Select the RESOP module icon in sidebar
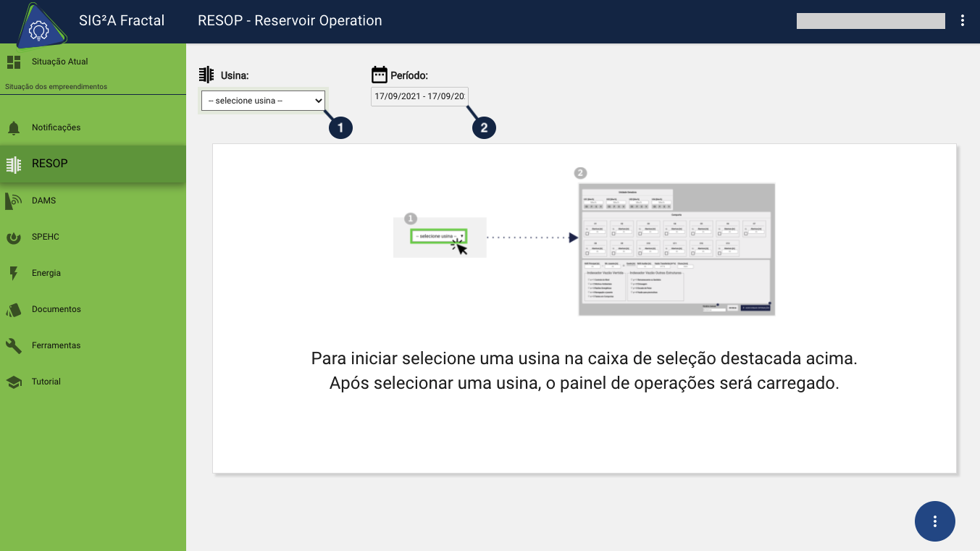980x551 pixels. coord(13,164)
